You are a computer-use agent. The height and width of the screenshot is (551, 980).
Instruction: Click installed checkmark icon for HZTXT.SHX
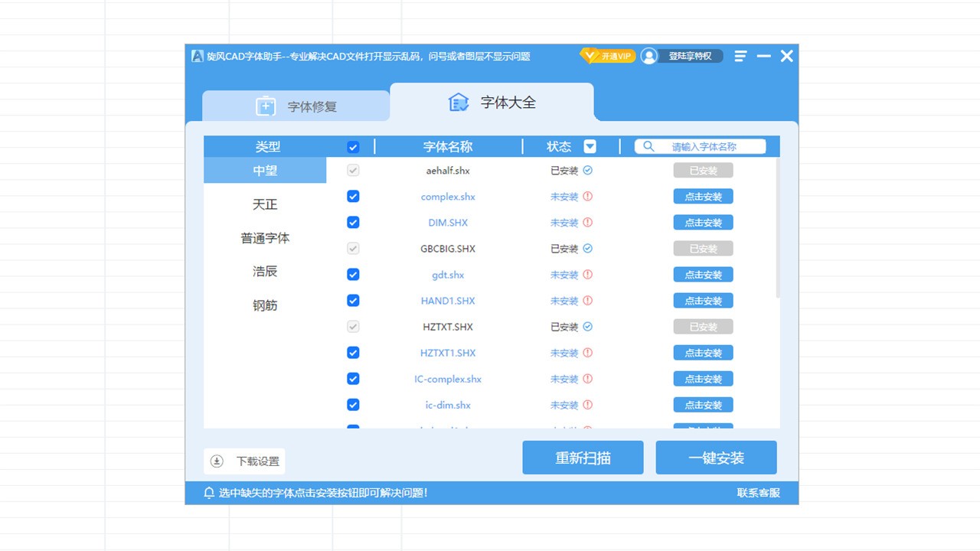(x=588, y=326)
